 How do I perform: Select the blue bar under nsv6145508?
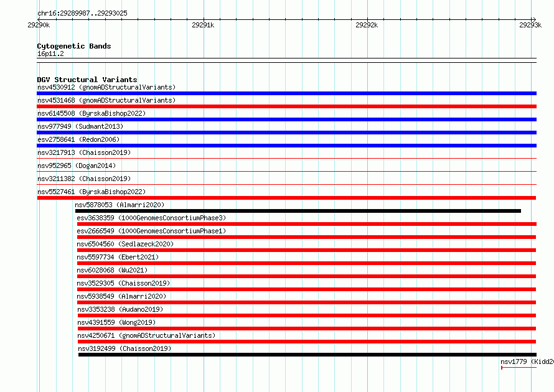tap(286, 119)
